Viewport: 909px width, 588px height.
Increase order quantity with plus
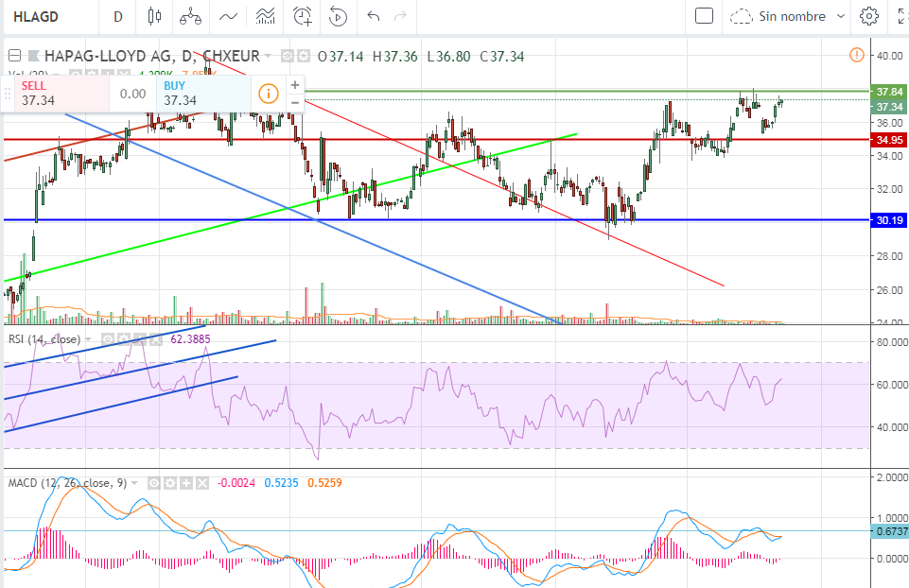click(295, 84)
